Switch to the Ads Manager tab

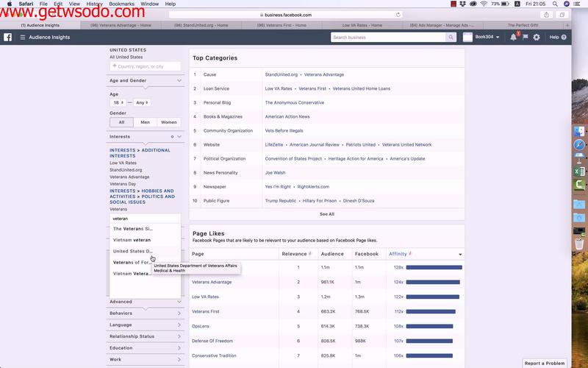[x=442, y=25]
